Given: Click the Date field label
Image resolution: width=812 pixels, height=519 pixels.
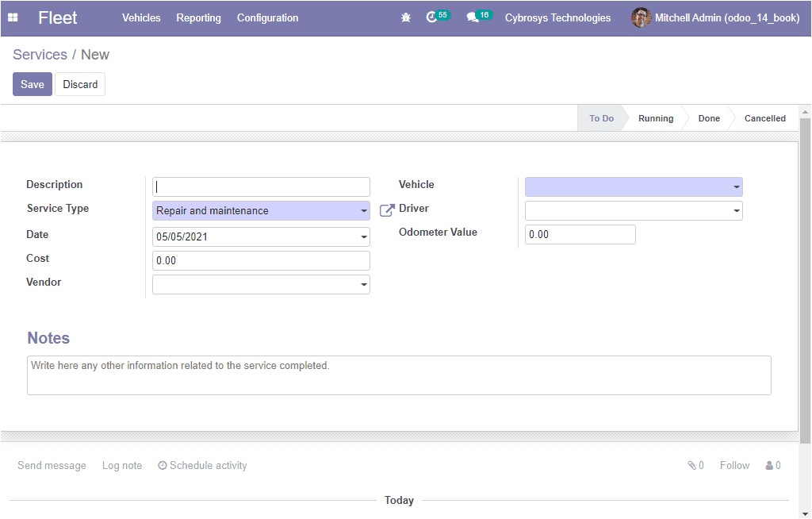Looking at the screenshot, I should [37, 234].
